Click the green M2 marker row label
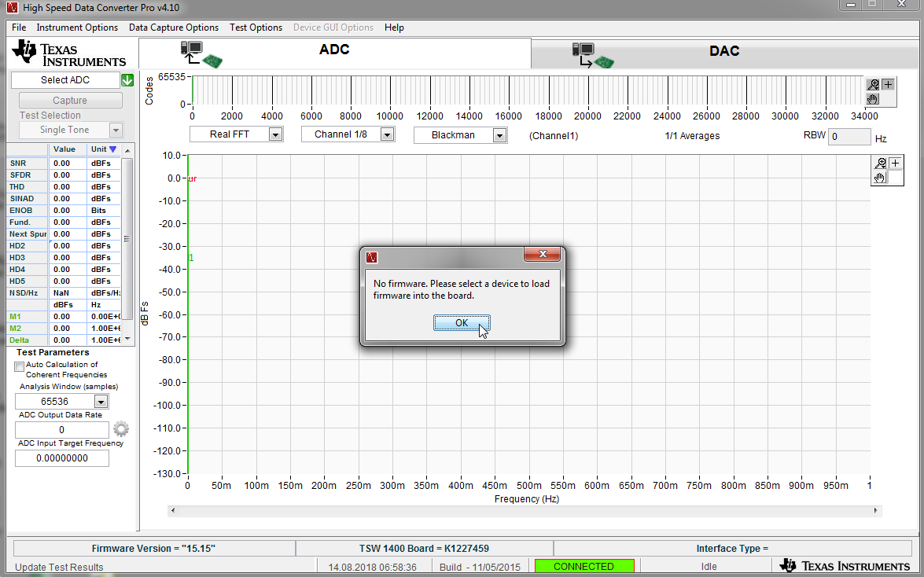This screenshot has width=924, height=577. point(15,329)
